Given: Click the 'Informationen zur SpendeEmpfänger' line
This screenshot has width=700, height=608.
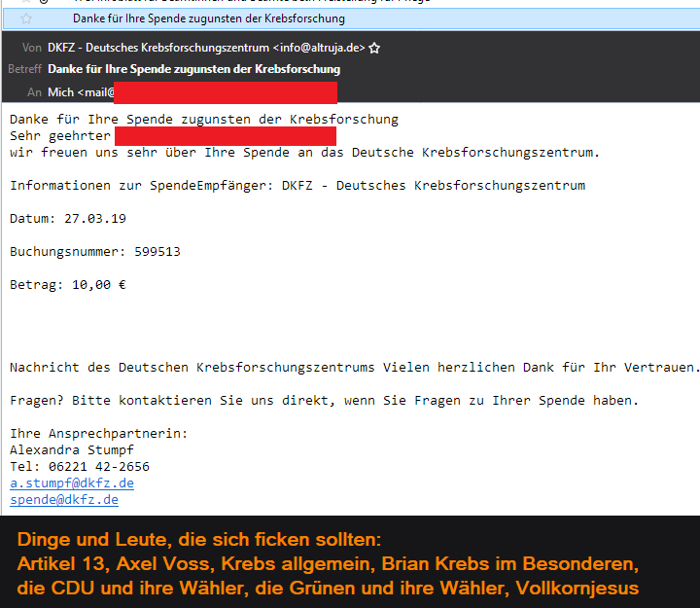Looking at the screenshot, I should (x=297, y=186).
